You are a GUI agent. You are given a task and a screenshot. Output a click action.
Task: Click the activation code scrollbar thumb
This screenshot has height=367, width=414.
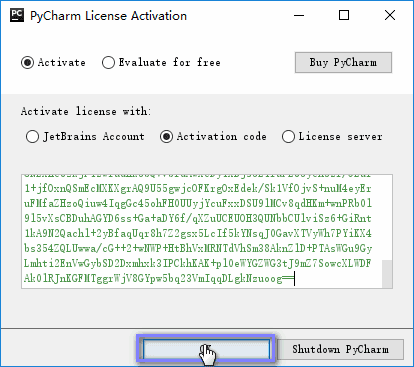click(387, 273)
